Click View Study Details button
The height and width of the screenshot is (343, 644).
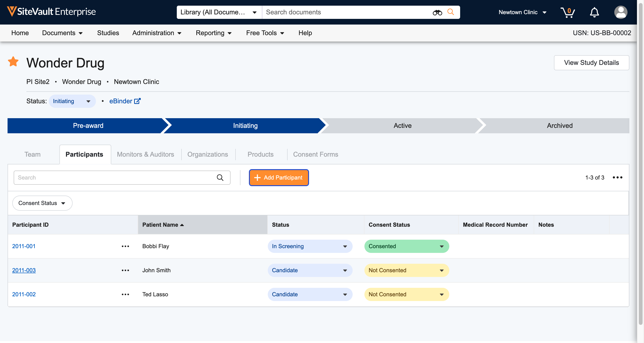tap(591, 63)
